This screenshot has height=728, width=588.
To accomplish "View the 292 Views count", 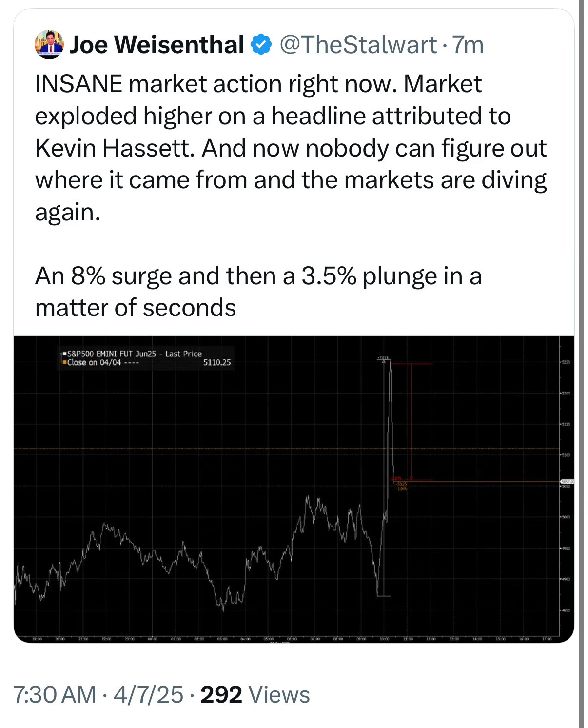I will (x=255, y=694).
